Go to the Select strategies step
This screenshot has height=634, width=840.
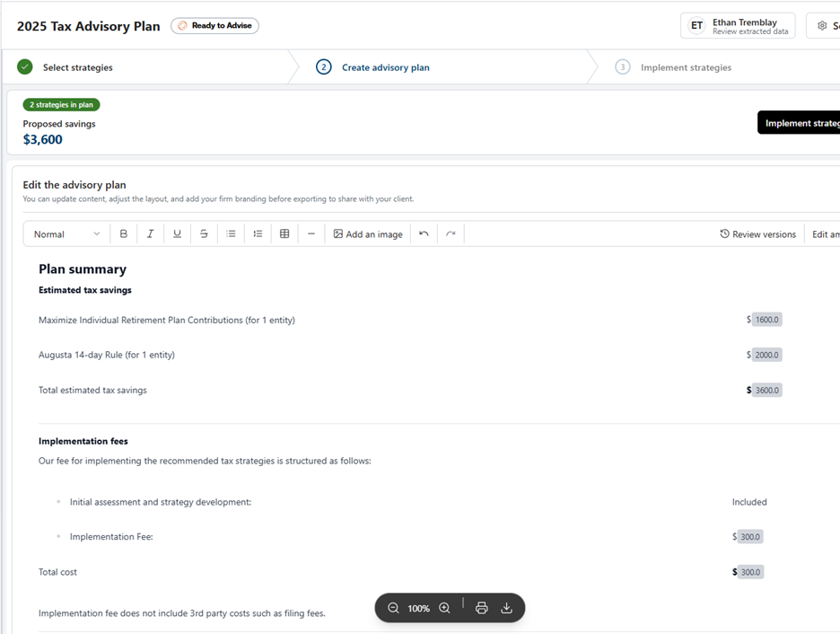click(x=77, y=67)
